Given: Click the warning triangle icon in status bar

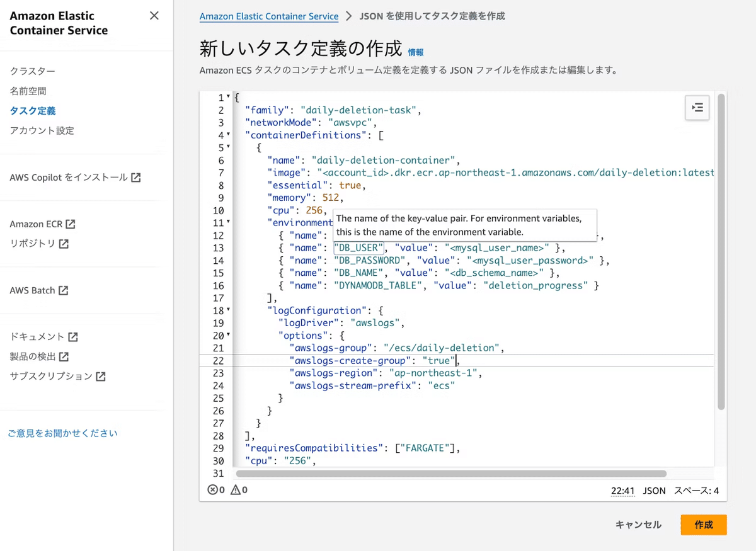Looking at the screenshot, I should click(x=236, y=490).
